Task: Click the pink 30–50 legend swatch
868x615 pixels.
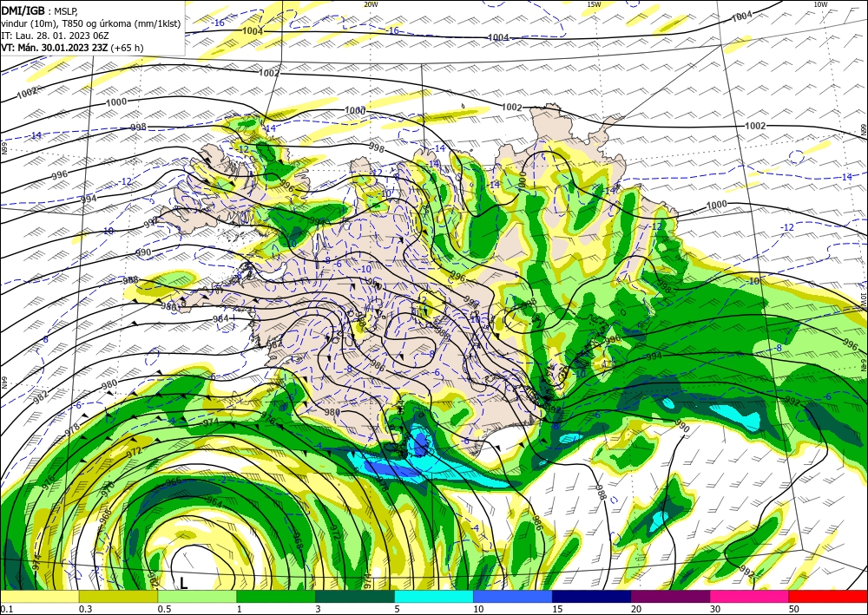Action: click(749, 596)
